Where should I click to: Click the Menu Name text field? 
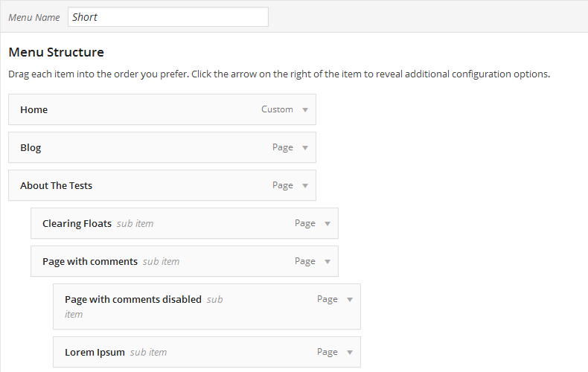pos(168,17)
